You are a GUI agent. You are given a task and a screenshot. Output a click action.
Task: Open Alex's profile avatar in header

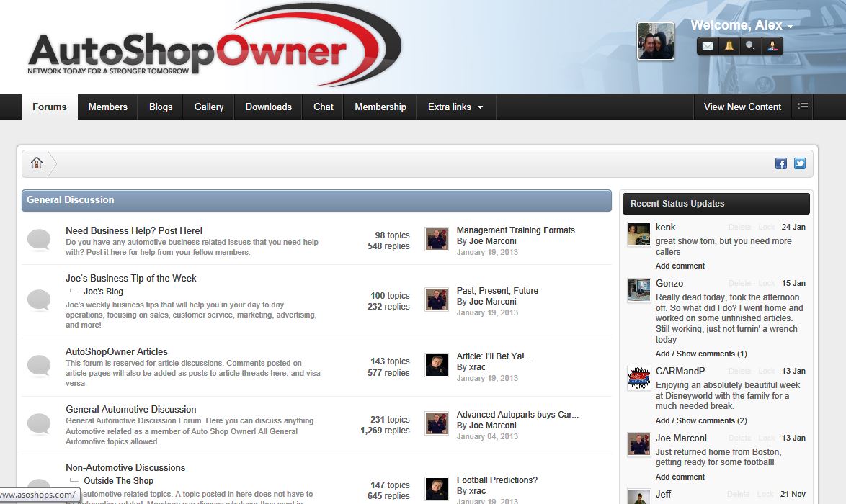click(656, 41)
